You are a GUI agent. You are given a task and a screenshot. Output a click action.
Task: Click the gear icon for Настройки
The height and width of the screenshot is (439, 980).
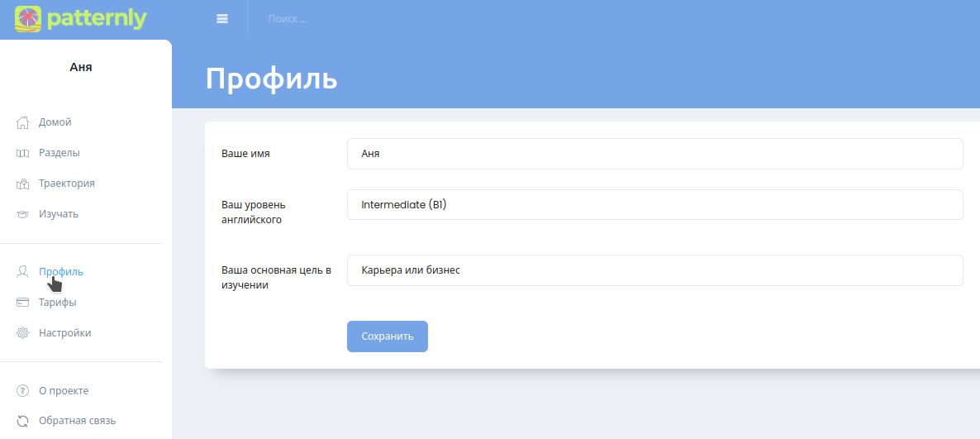(23, 333)
